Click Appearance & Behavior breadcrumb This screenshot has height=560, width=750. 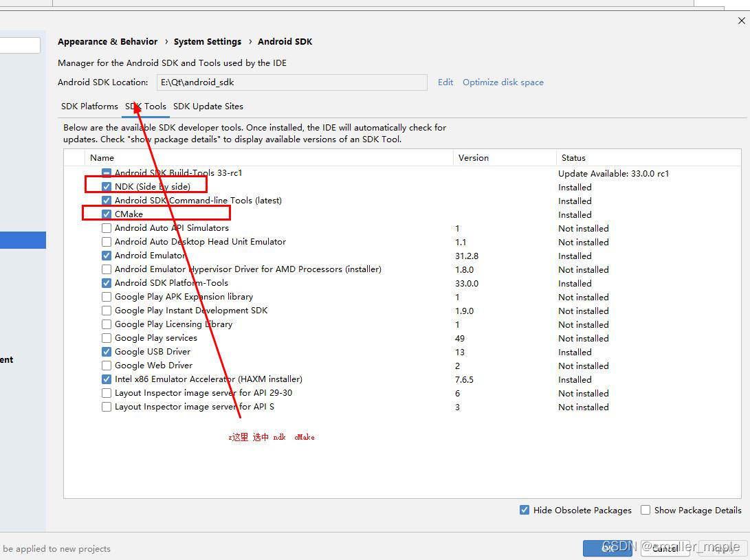[108, 42]
